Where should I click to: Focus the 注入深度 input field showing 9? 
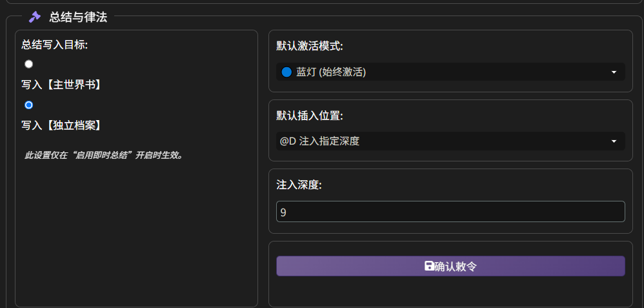pos(450,211)
